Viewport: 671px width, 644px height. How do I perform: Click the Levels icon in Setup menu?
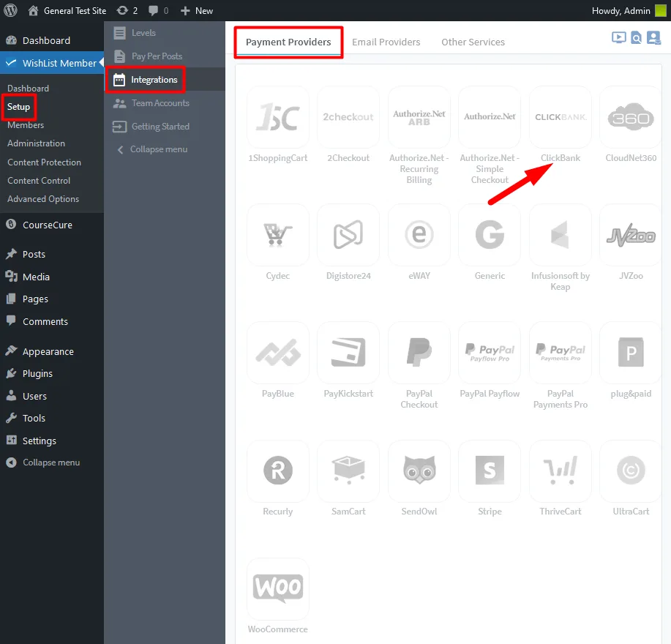click(119, 32)
